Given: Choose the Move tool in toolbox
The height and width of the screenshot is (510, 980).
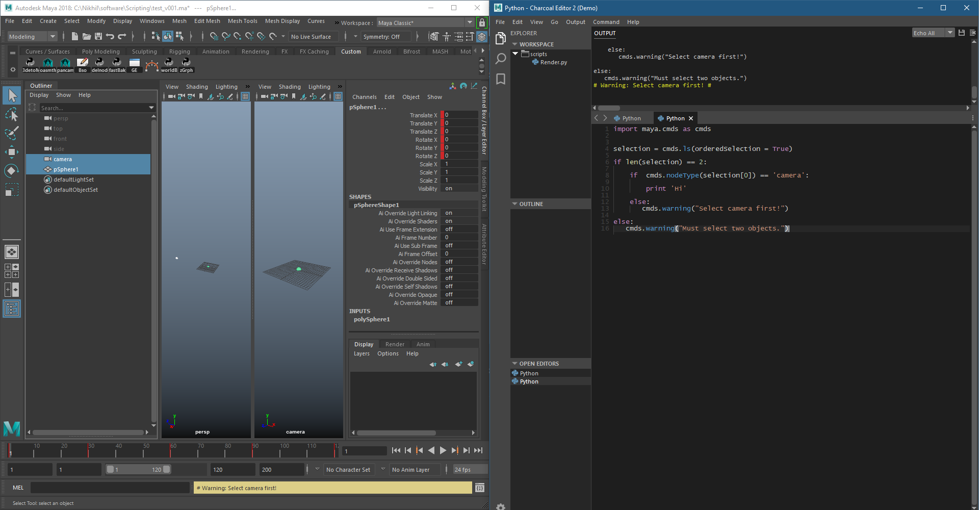Looking at the screenshot, I should (12, 152).
